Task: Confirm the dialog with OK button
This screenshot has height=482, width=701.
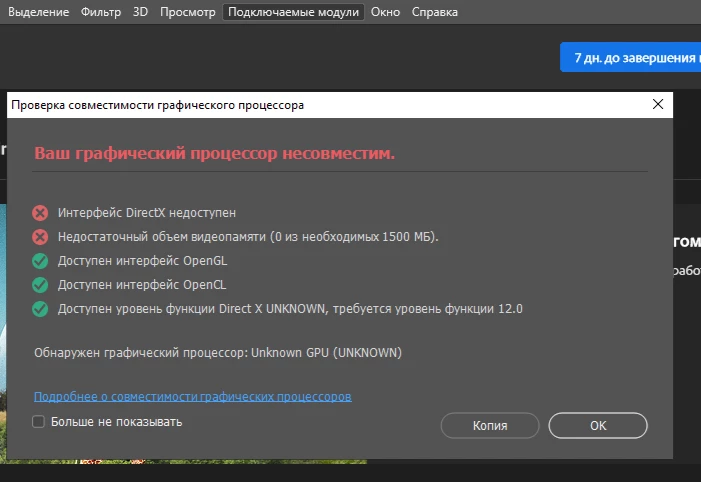Action: (x=598, y=425)
